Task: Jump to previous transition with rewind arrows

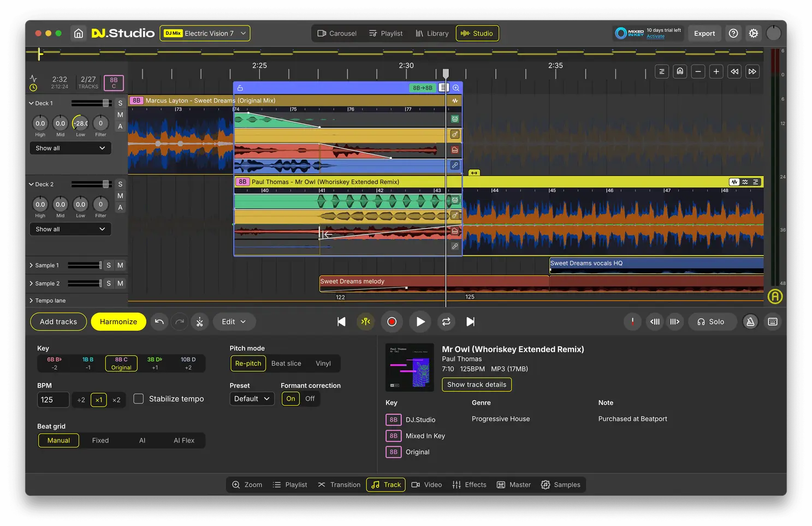Action: 734,71
